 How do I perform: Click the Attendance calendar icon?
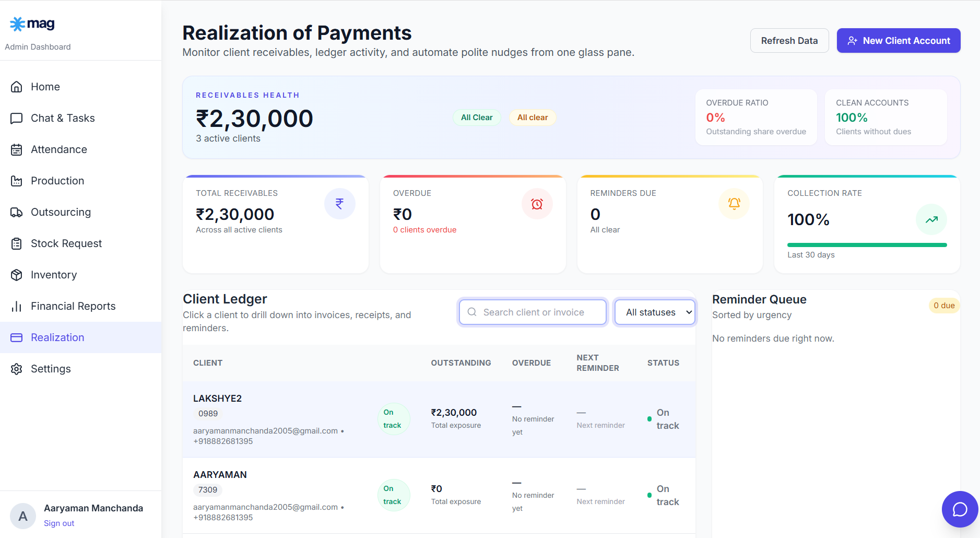(x=16, y=149)
